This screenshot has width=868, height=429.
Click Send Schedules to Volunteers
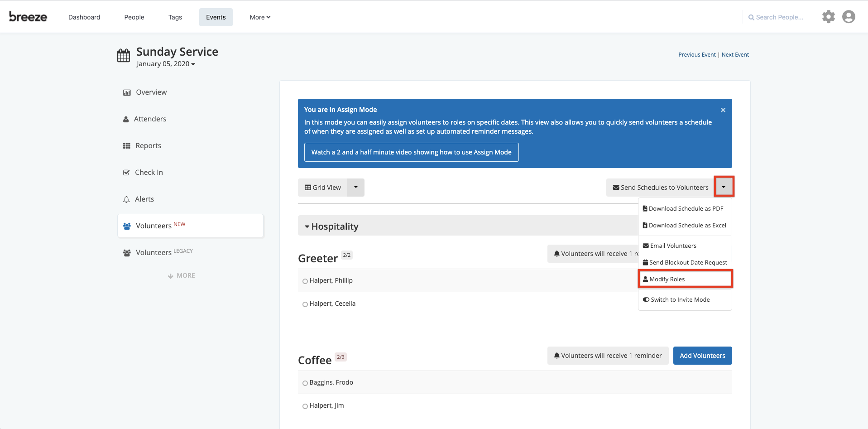(x=661, y=188)
